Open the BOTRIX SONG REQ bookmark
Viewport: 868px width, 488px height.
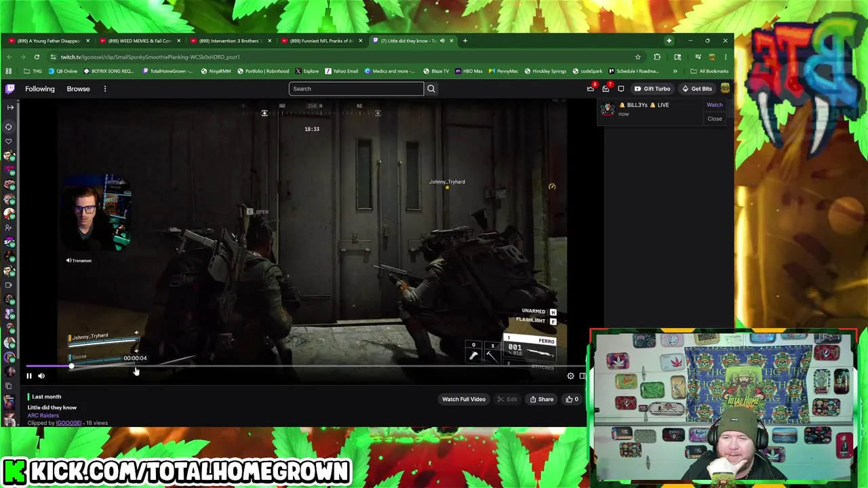point(108,71)
